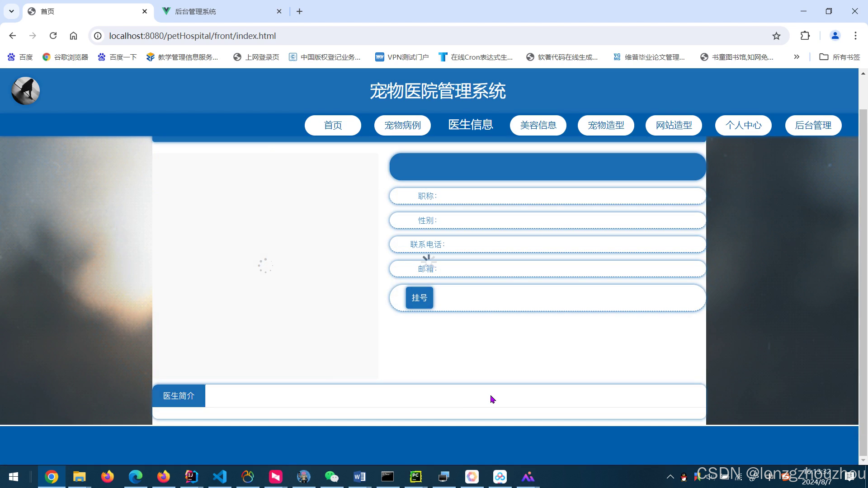Bookmark this page with star icon
The image size is (868, 488).
(x=776, y=36)
